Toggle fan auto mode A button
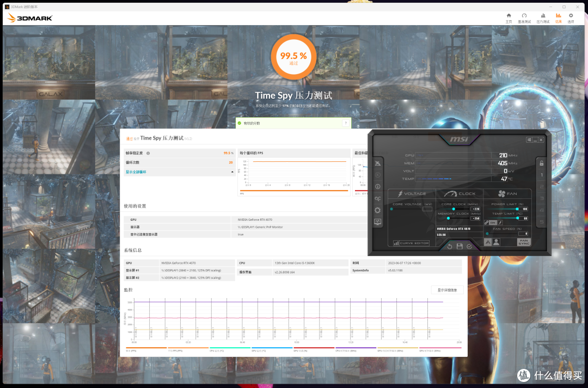Viewport: 588px width, 388px height. (488, 242)
